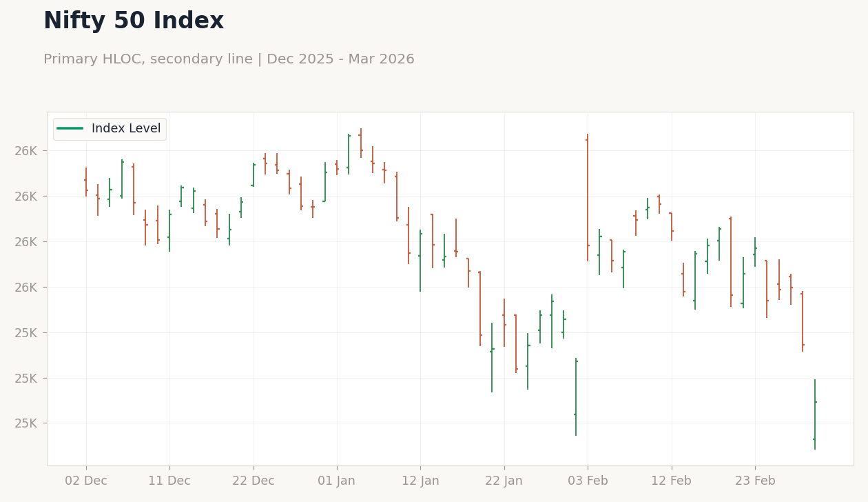
Task: Select the 03 Feb x-axis label
Action: coord(588,481)
